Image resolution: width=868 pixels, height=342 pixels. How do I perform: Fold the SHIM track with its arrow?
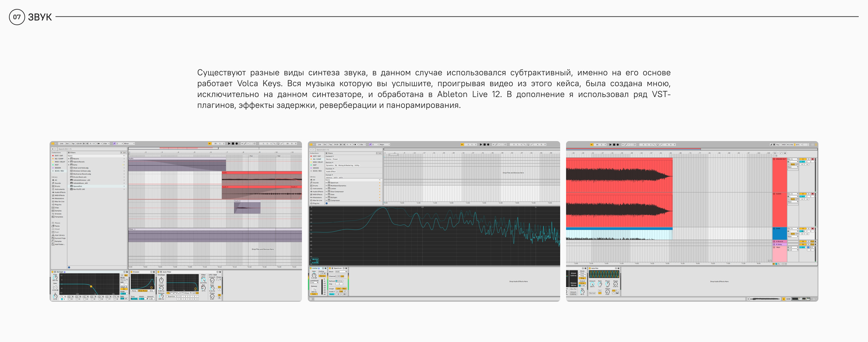[774, 229]
